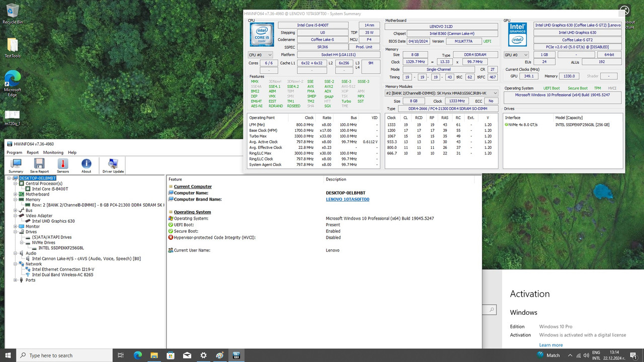Click the volume icon in system tray
This screenshot has height=362, width=644.
point(587,355)
